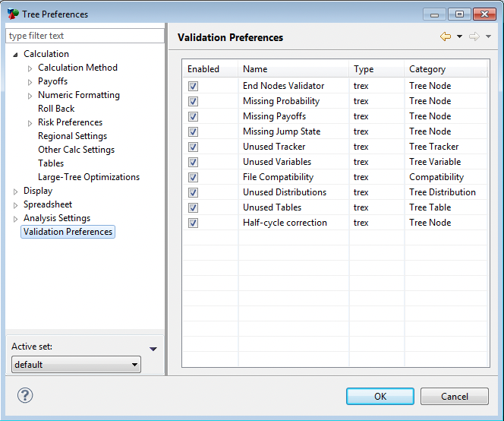The width and height of the screenshot is (504, 421).
Task: Open the Active set default combo box
Action: 76,365
